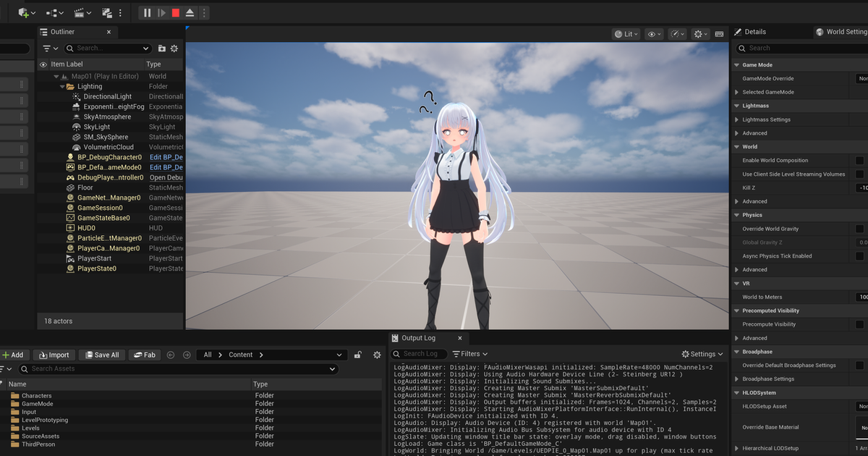Screen dimensions: 868x456
Task: Switch to the World Settings tab
Action: tap(843, 32)
